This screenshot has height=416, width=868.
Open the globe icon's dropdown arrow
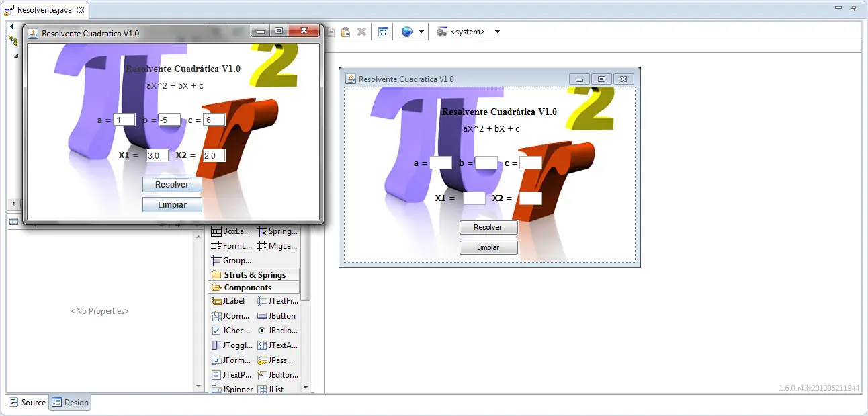(421, 32)
